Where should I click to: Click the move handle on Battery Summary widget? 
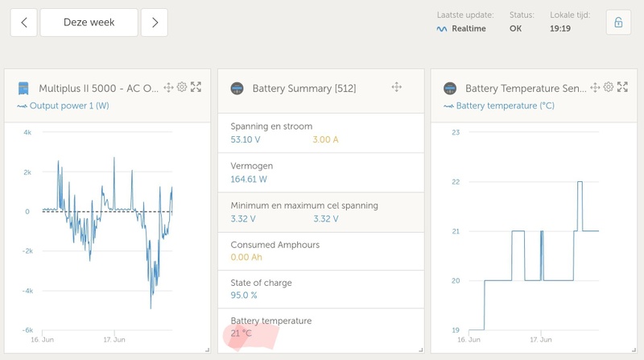tap(396, 87)
